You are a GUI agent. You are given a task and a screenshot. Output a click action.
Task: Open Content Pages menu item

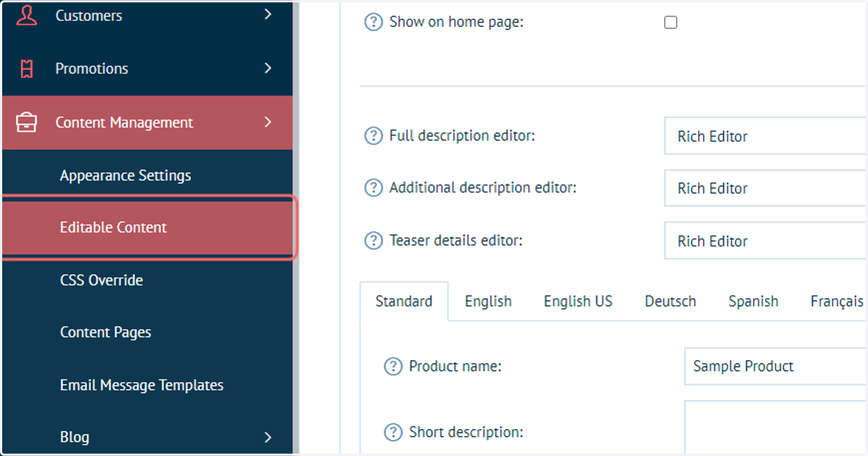click(147, 332)
